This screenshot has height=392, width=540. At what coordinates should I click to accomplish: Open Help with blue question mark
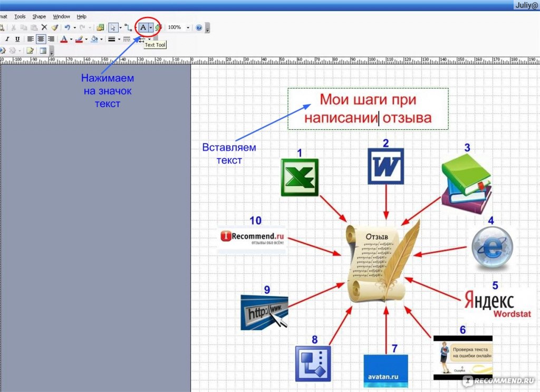199,27
